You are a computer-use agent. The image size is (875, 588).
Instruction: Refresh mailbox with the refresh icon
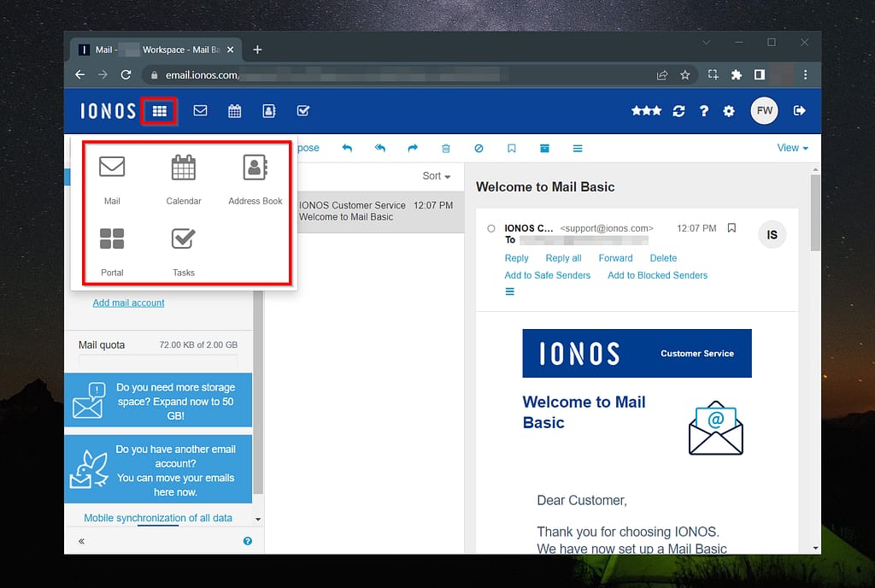(x=678, y=111)
